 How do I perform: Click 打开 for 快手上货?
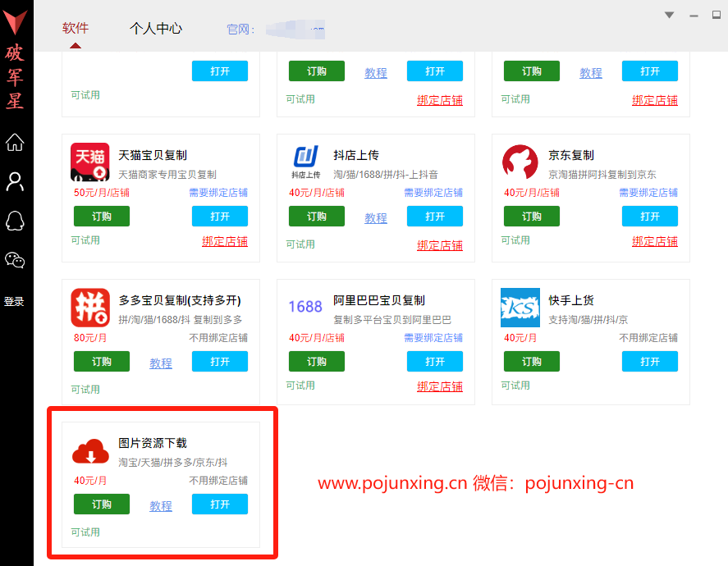[649, 362]
